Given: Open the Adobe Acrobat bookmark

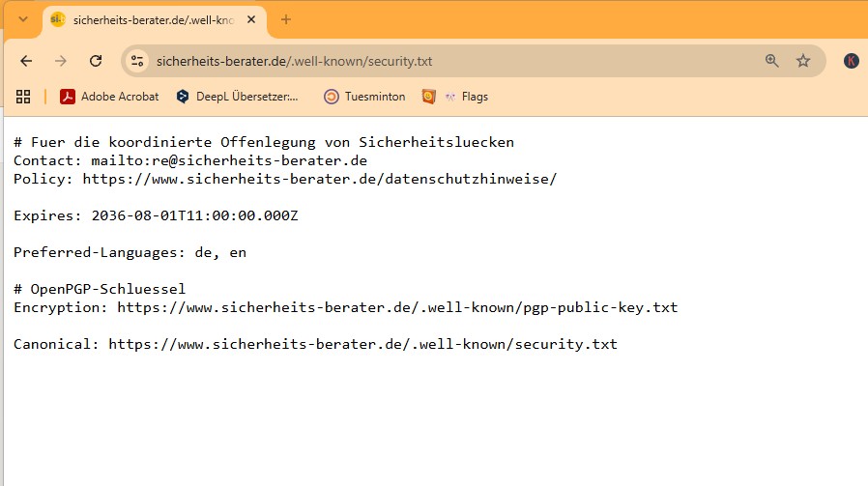Looking at the screenshot, I should tap(109, 97).
